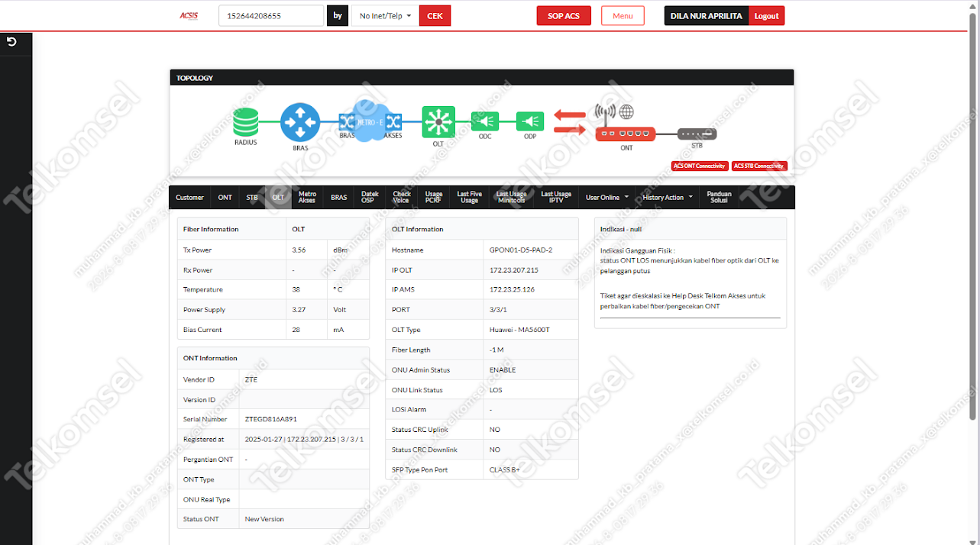Image resolution: width=980 pixels, height=545 pixels.
Task: Click ACS STB Connectivity button
Action: click(758, 166)
